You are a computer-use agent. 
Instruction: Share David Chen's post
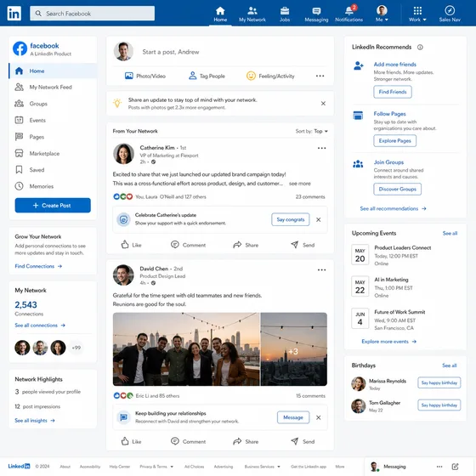pyautogui.click(x=246, y=441)
